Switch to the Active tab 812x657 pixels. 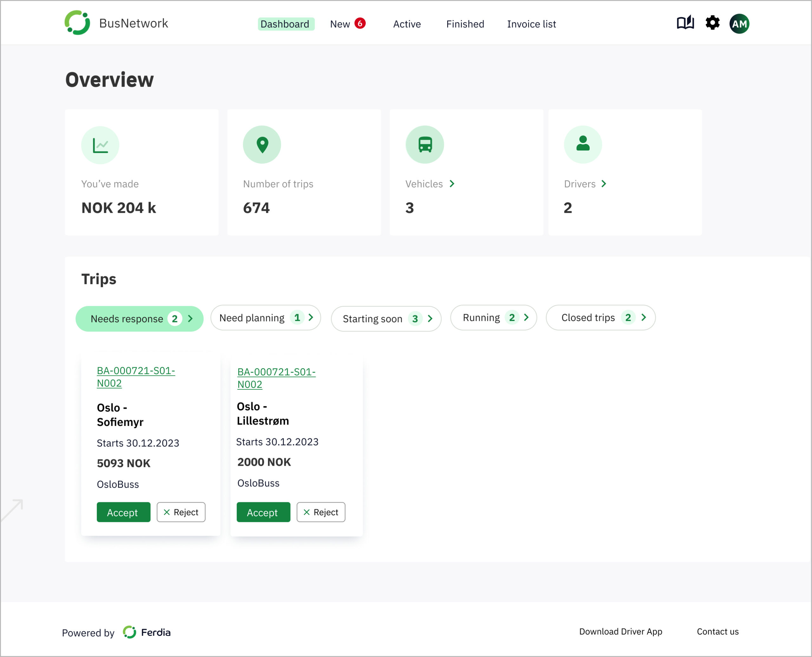coord(407,24)
